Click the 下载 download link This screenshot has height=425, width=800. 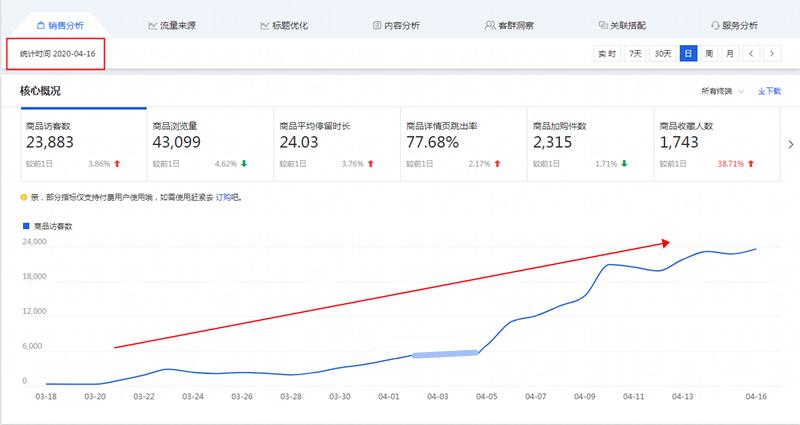[769, 91]
